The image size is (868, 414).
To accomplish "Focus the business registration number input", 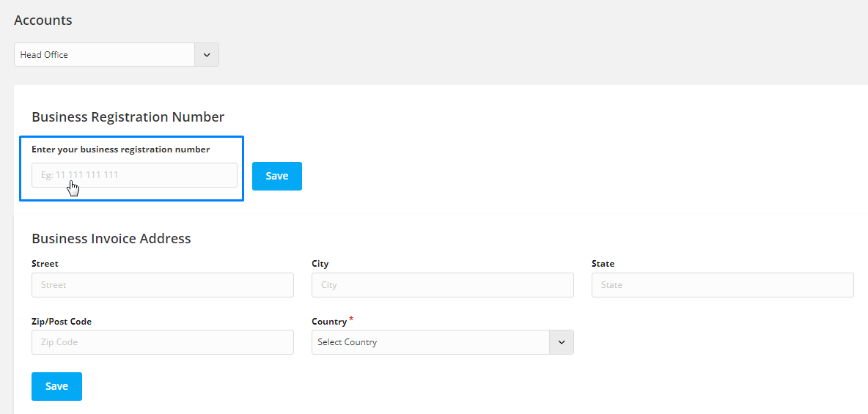I will [134, 175].
